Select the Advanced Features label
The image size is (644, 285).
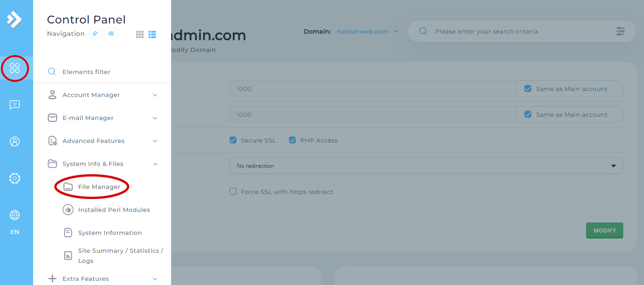click(93, 141)
